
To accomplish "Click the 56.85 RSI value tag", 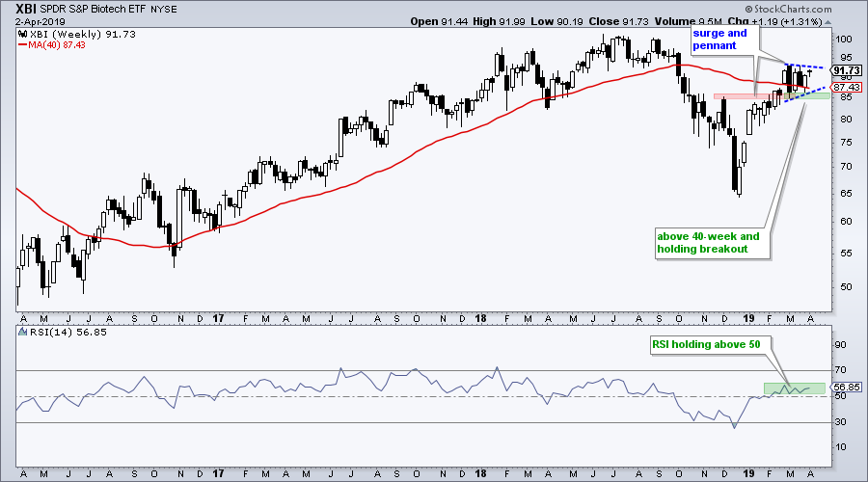I will click(x=847, y=388).
